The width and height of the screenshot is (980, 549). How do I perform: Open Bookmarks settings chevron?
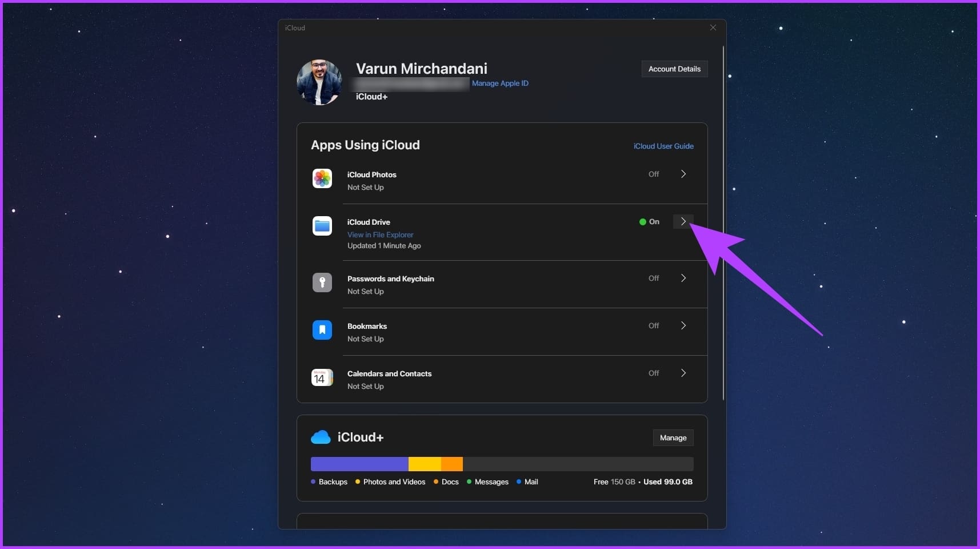683,325
